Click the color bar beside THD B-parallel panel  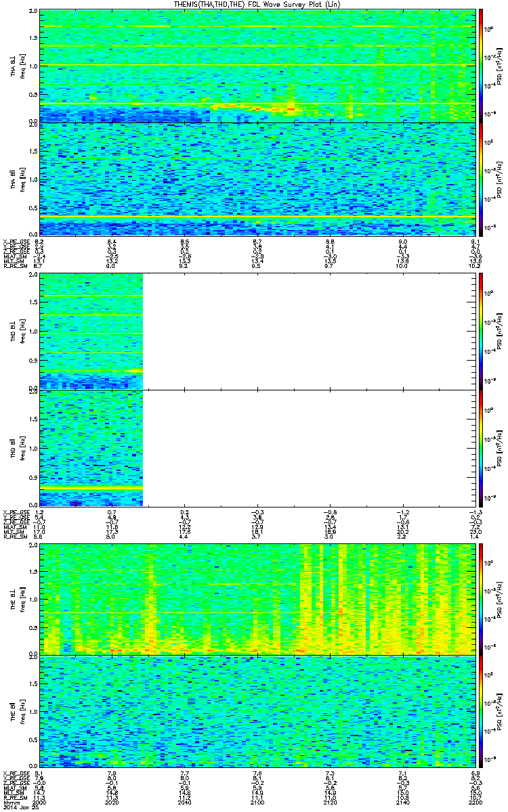tap(481, 448)
